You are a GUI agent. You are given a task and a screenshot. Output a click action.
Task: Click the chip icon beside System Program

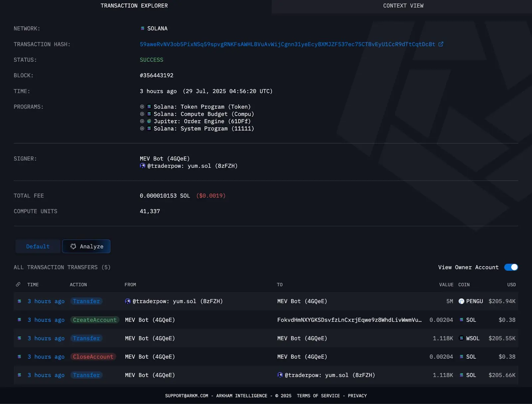(142, 129)
